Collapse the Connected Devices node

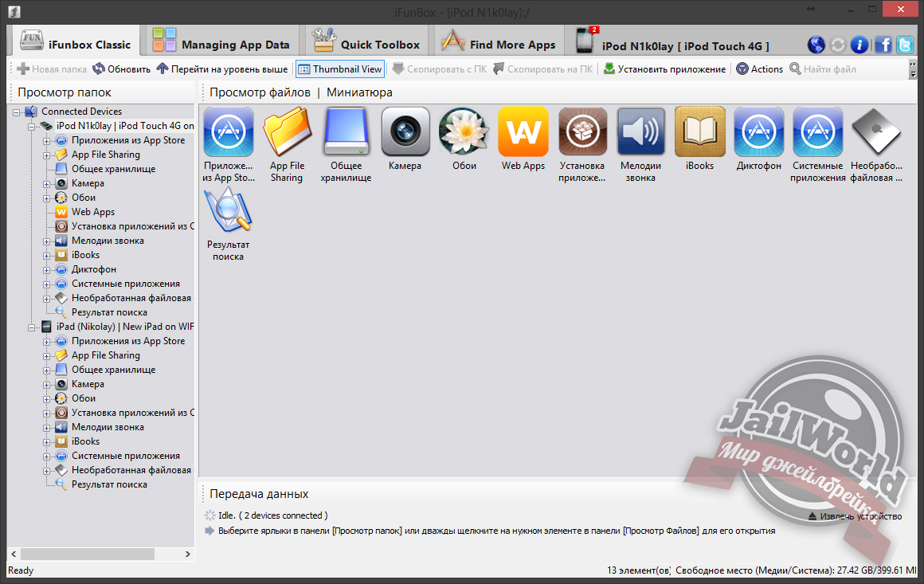[17, 112]
